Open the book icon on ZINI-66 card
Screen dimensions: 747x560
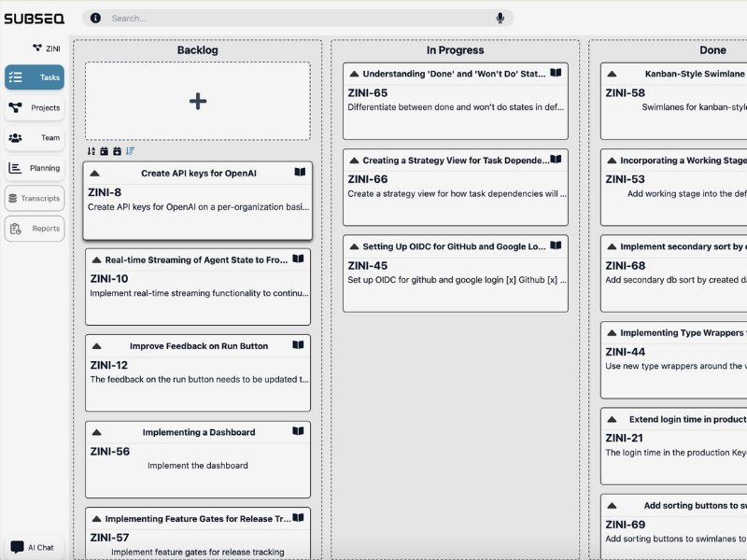[556, 160]
